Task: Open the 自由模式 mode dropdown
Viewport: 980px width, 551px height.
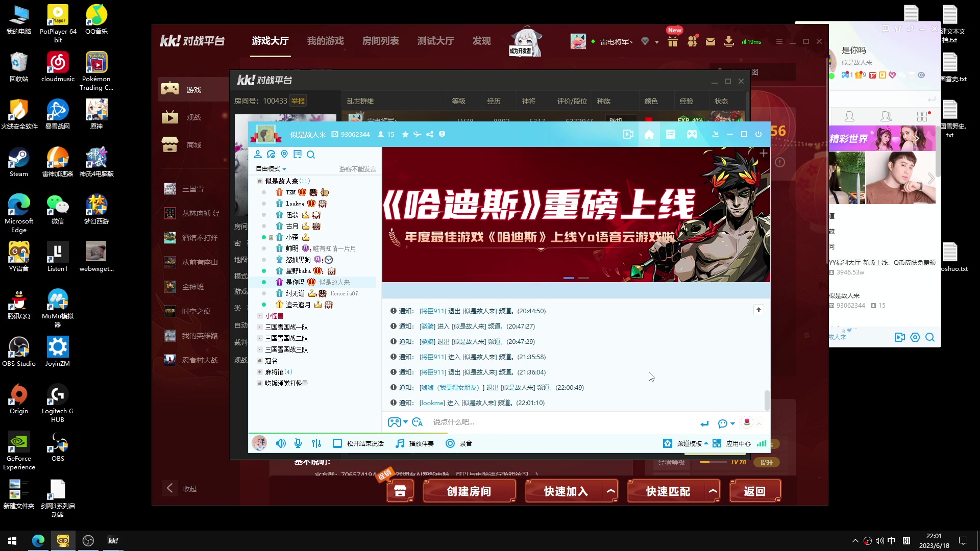Action: click(271, 169)
